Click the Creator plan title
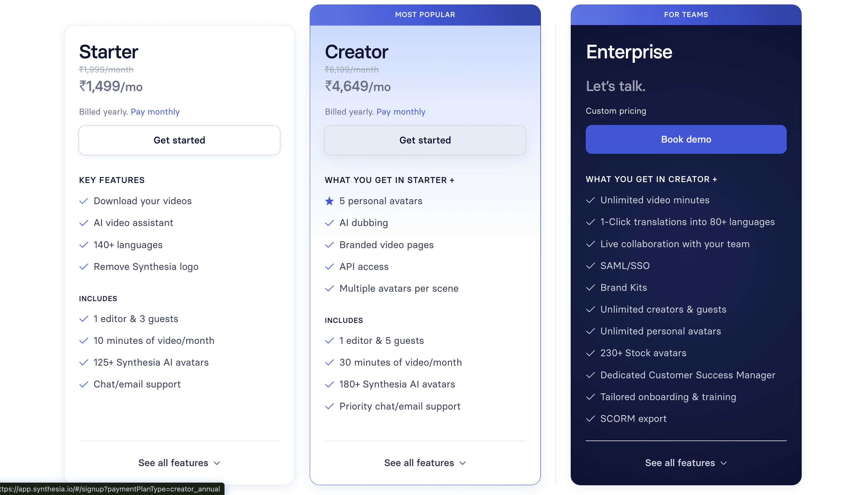The width and height of the screenshot is (868, 495). pos(357,52)
